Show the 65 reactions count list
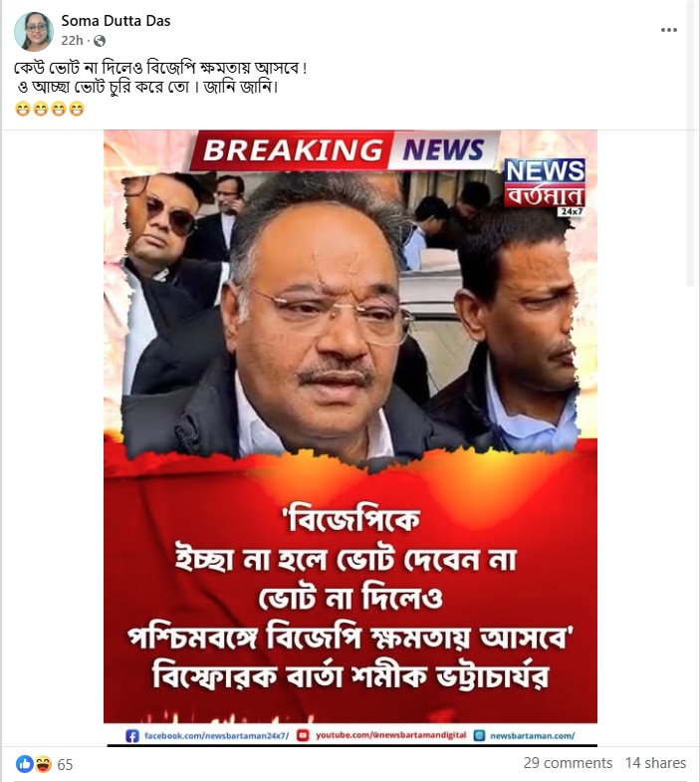 coord(65,764)
